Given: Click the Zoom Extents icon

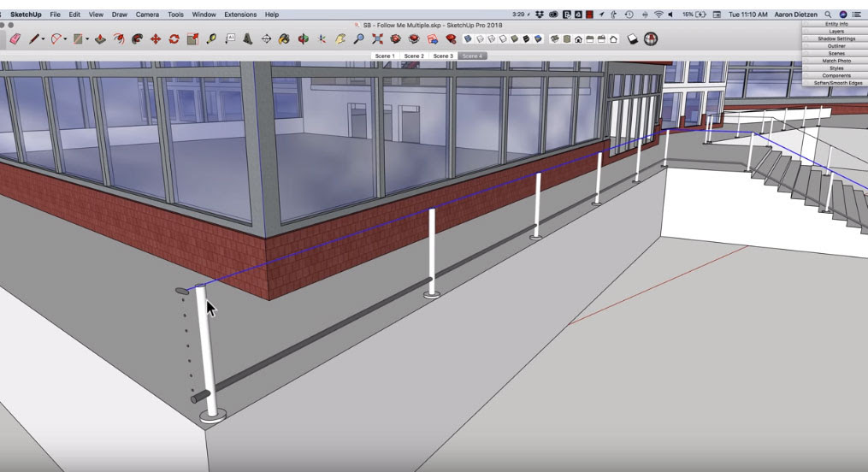Looking at the screenshot, I should pos(377,38).
